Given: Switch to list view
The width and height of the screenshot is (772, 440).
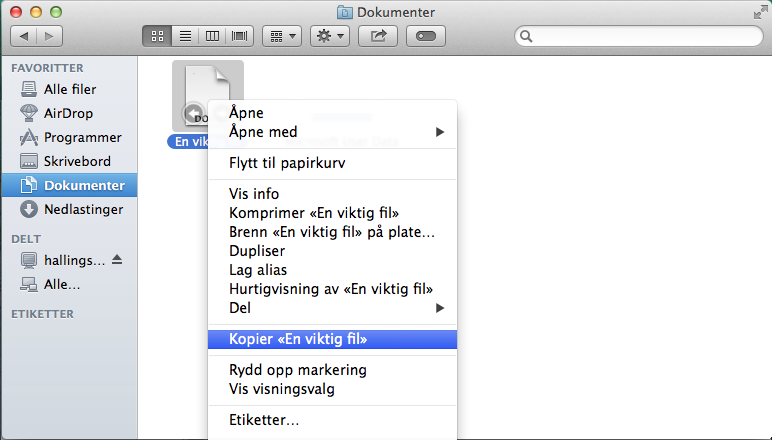Looking at the screenshot, I should click(185, 36).
